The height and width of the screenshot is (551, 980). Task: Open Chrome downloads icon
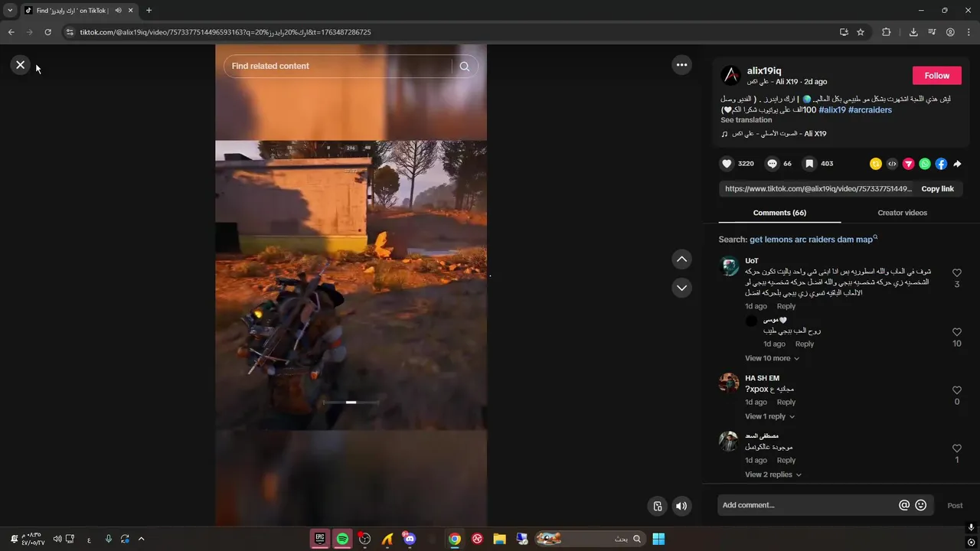tap(913, 32)
